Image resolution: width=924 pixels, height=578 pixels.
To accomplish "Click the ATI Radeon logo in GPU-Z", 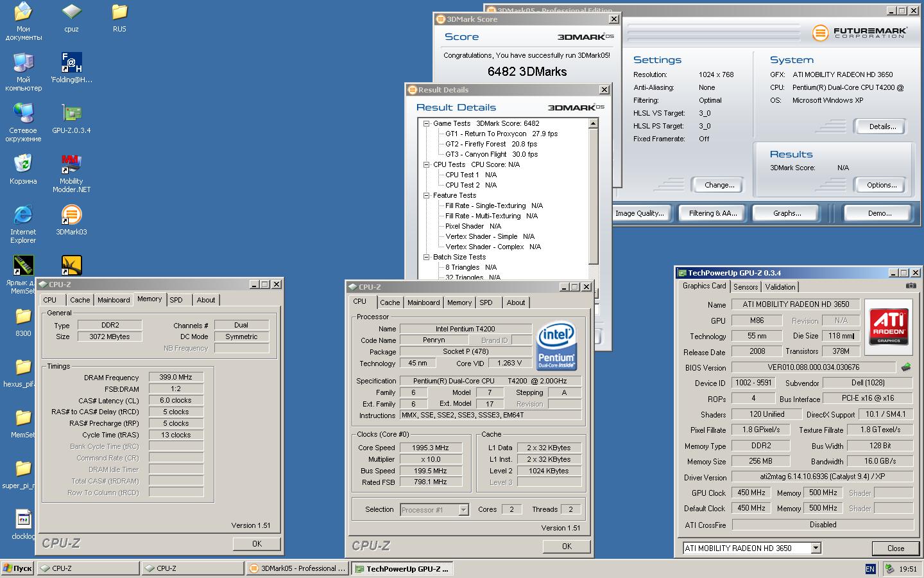I will point(888,326).
